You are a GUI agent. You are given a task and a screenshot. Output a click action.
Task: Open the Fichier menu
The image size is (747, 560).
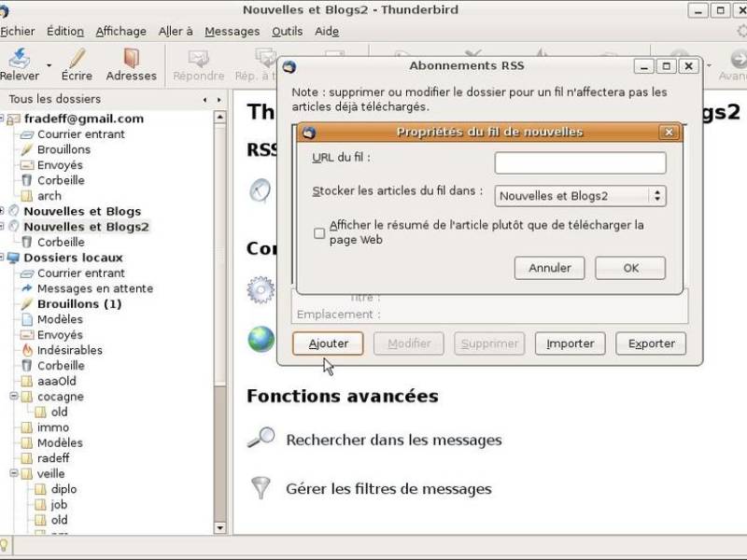tap(17, 32)
